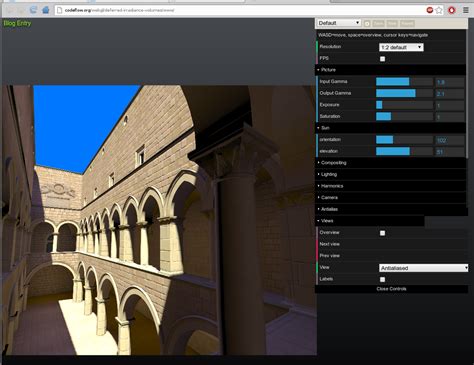Click the Save preset button
The image size is (474, 365).
coord(378,23)
